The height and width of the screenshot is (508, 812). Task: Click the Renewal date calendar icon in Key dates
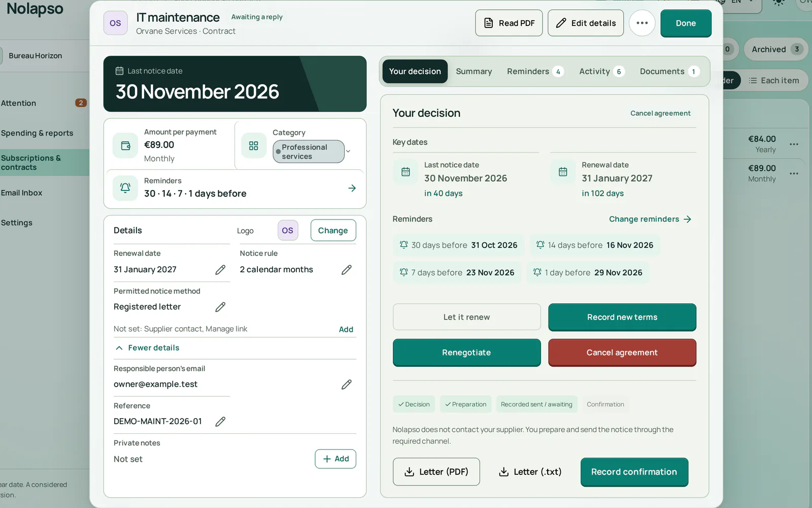pyautogui.click(x=563, y=172)
